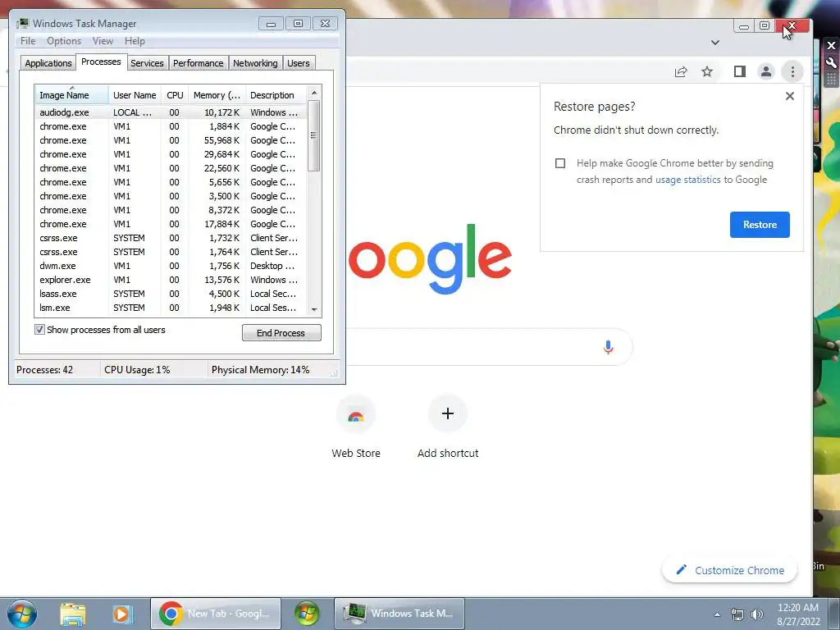The width and height of the screenshot is (840, 630).
Task: Sort by Description column header
Action: click(x=276, y=95)
